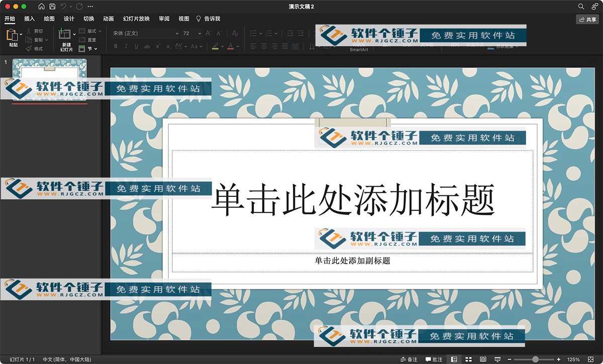Toggle bold formatting

pos(116,46)
